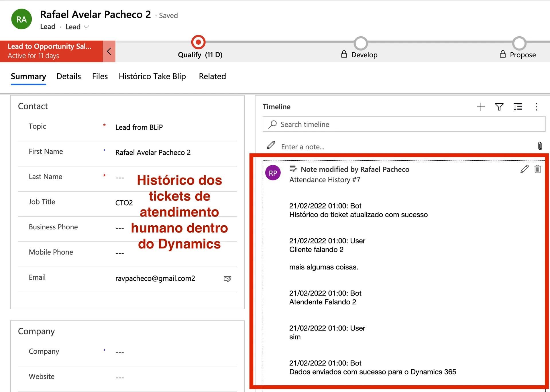Screen dimensions: 550x392
Task: Click the Lead to Opportunity Sales process title
Action: coord(50,46)
